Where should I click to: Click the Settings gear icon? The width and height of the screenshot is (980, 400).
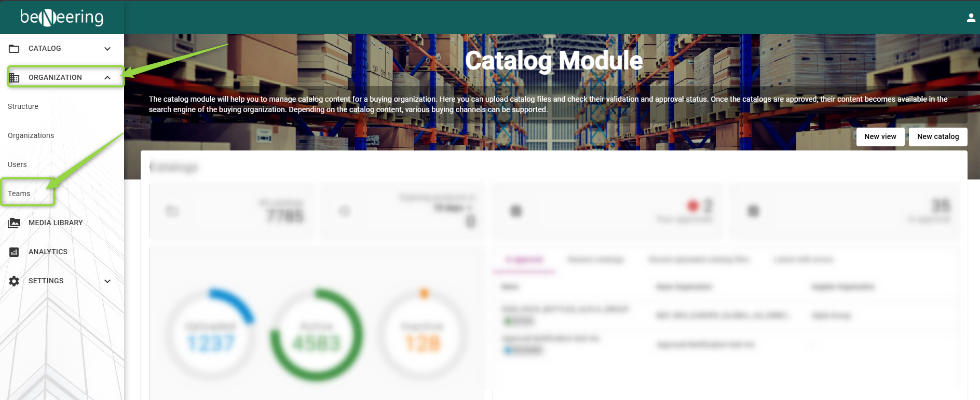14,281
